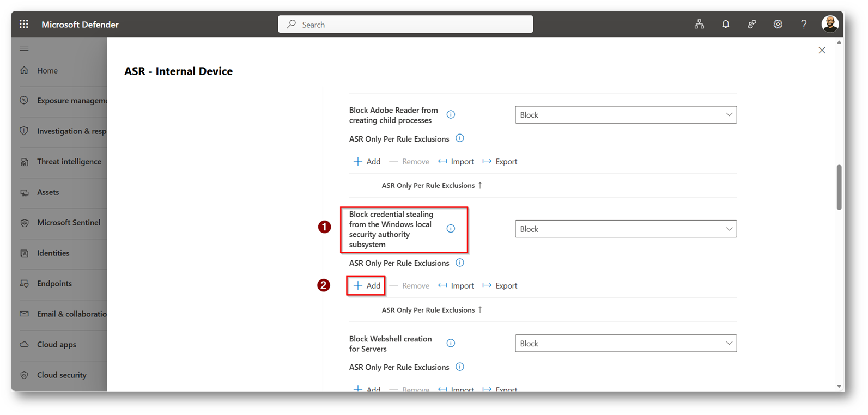The image size is (868, 415).
Task: Click the 'ASR - Internal Device' heading
Action: coord(178,71)
